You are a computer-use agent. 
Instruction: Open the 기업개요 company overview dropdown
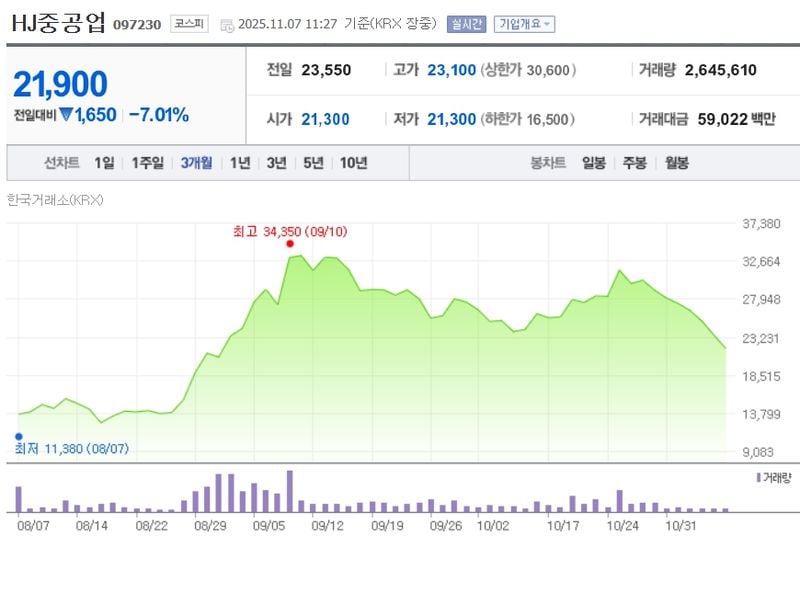(x=525, y=24)
